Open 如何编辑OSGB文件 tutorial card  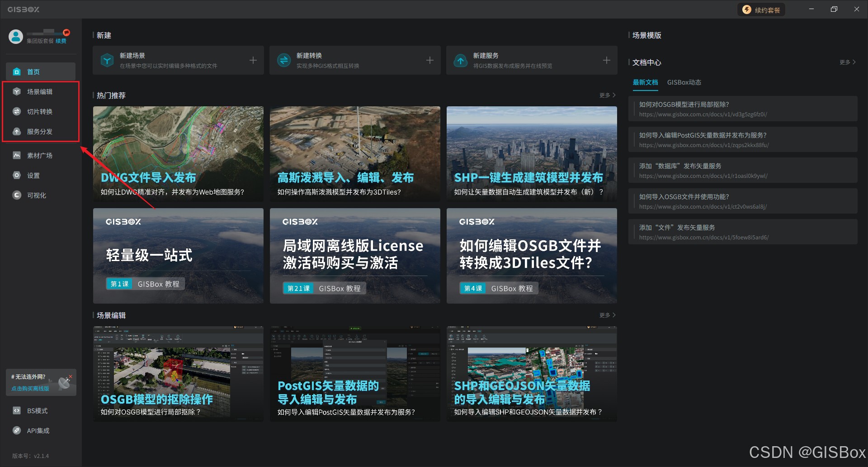click(532, 256)
